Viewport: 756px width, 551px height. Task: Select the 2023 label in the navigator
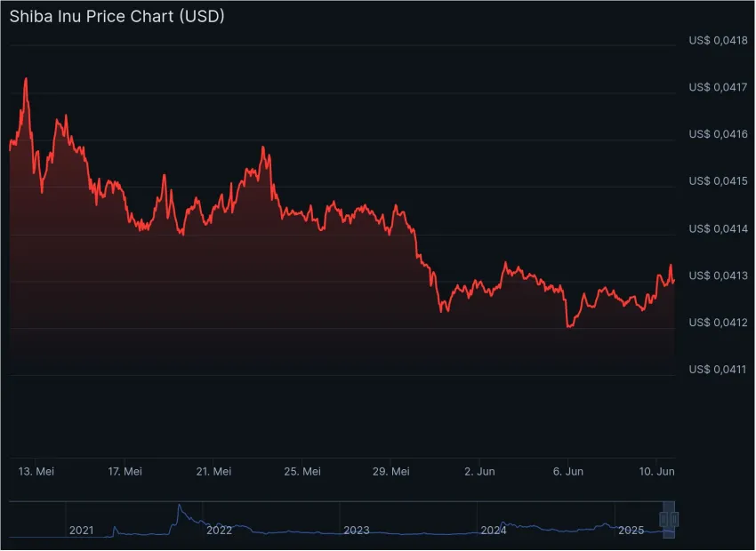tap(357, 531)
